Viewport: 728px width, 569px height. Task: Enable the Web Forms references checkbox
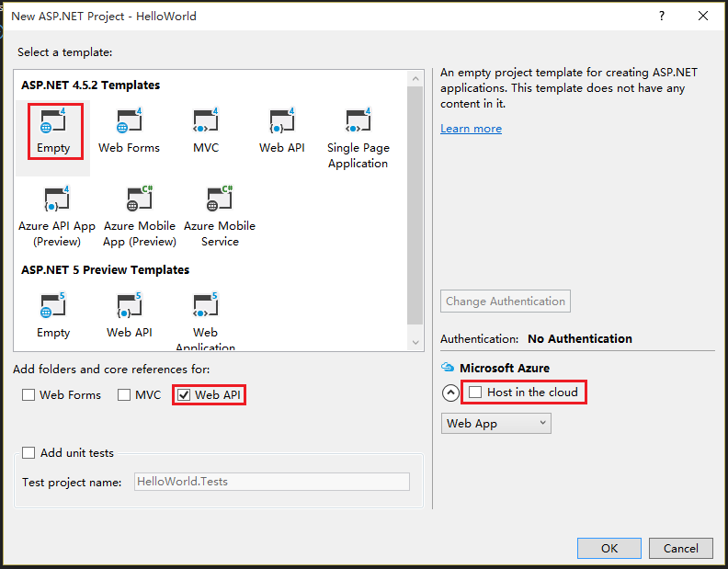pyautogui.click(x=28, y=395)
